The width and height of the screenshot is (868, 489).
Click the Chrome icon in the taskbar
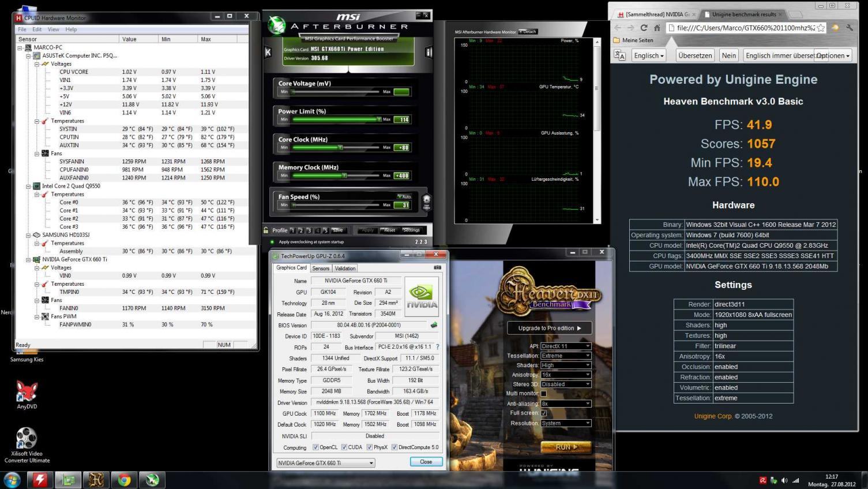(124, 480)
